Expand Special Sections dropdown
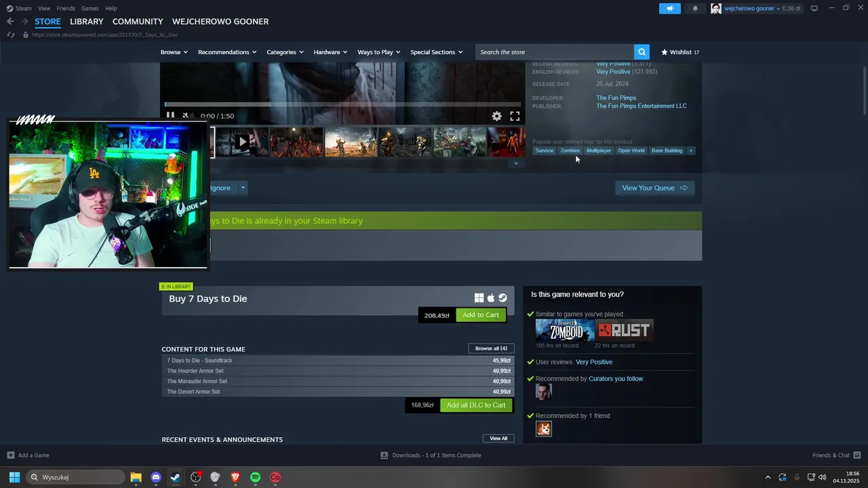 click(x=436, y=52)
